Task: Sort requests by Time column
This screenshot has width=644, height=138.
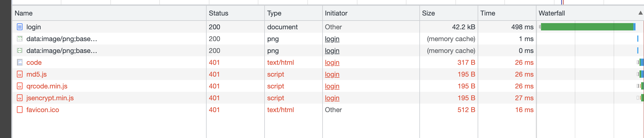Action: (x=488, y=13)
